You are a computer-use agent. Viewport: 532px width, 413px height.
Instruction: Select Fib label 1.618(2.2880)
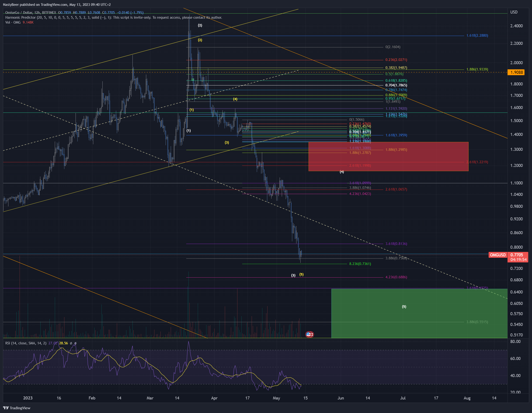pyautogui.click(x=477, y=35)
